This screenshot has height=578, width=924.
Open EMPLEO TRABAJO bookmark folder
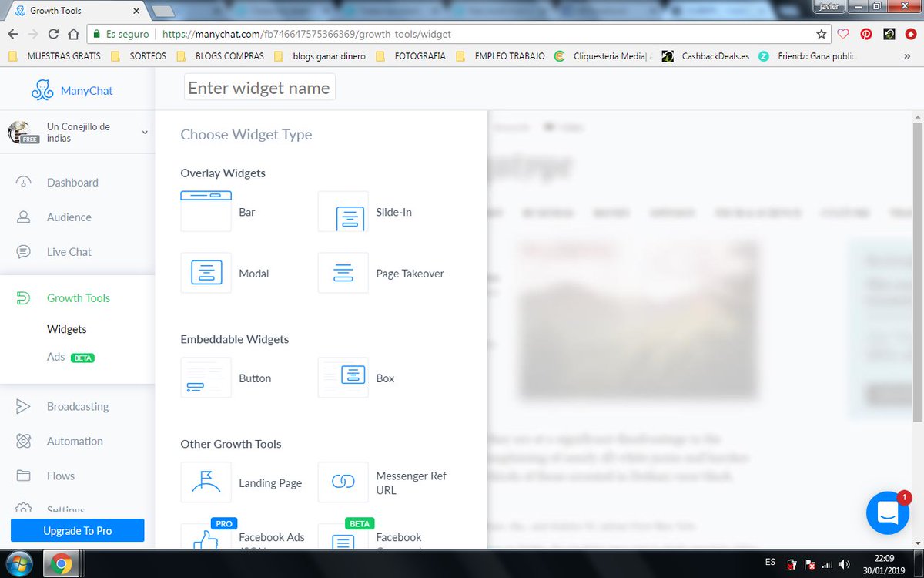pos(500,56)
